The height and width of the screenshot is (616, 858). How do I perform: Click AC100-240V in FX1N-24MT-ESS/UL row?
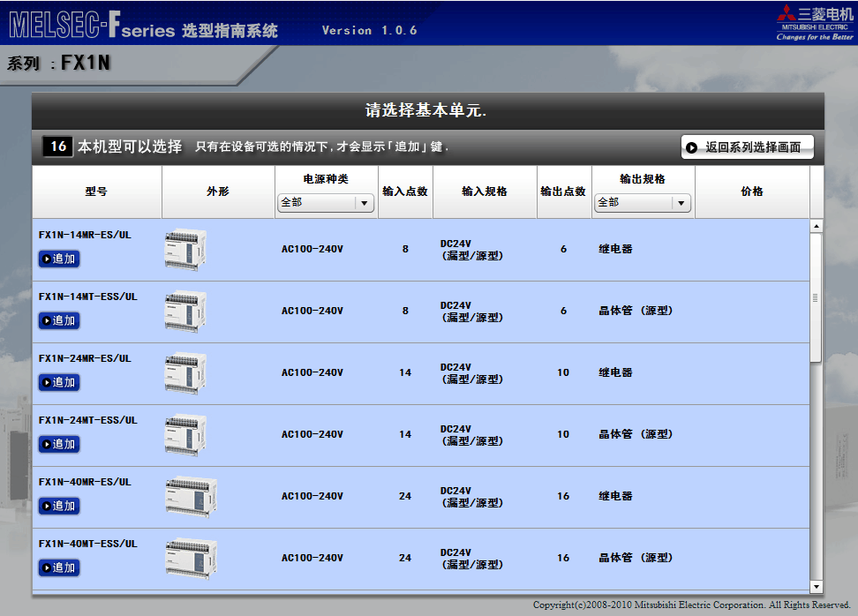(x=312, y=435)
